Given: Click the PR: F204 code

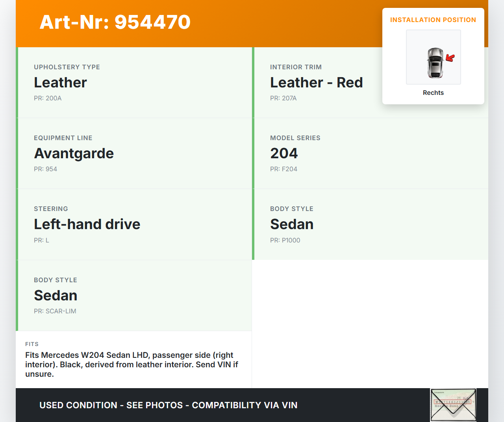Looking at the screenshot, I should point(283,169).
